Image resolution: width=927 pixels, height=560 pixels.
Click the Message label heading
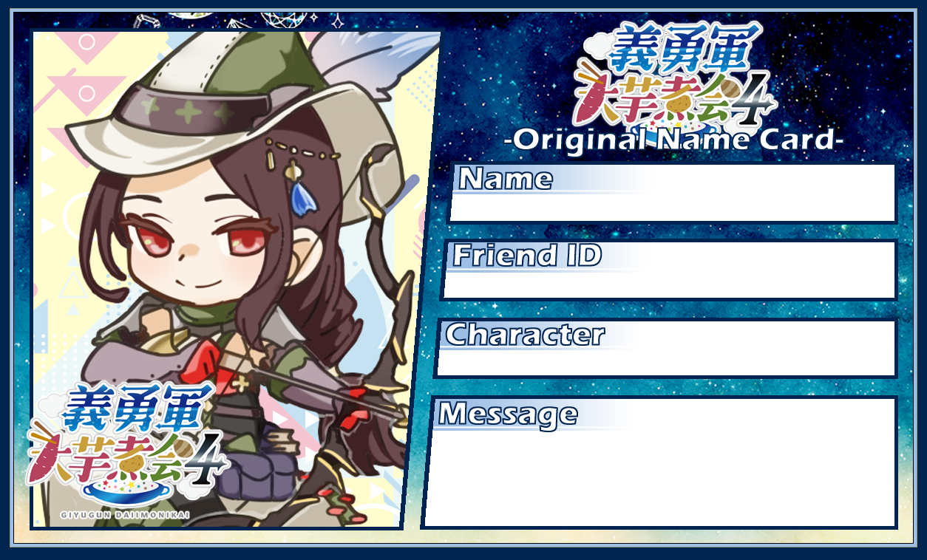pos(507,414)
